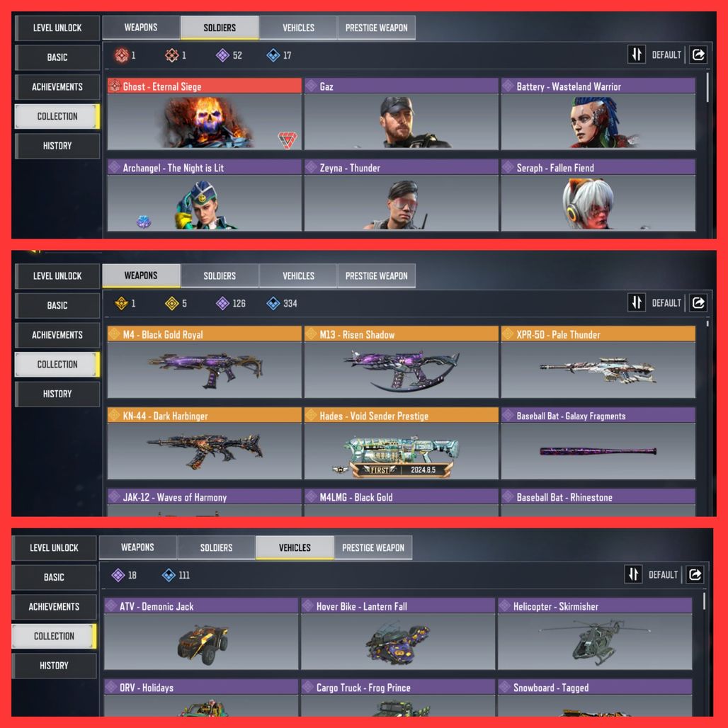This screenshot has height=728, width=728.
Task: Open the sort Default option in Soldiers panel
Action: [x=666, y=55]
